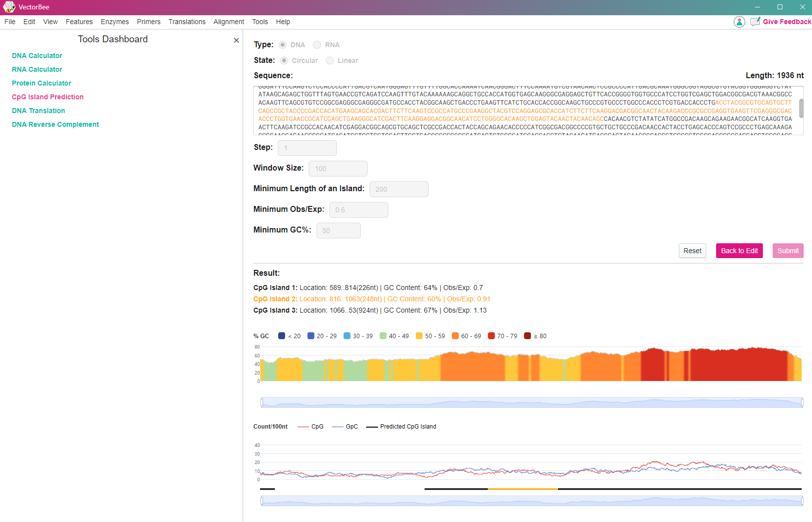Click the GC chart range slider right handle
The image size is (812, 522).
coord(802,403)
